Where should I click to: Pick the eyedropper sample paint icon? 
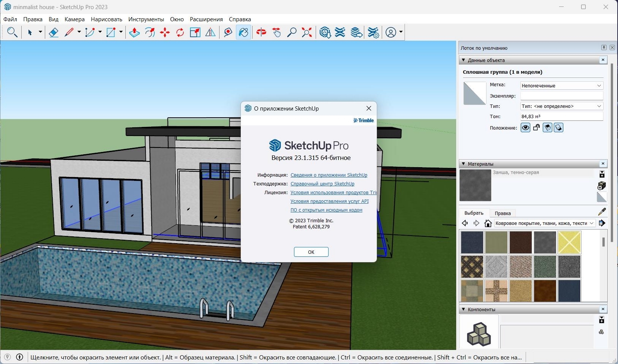pos(602,212)
